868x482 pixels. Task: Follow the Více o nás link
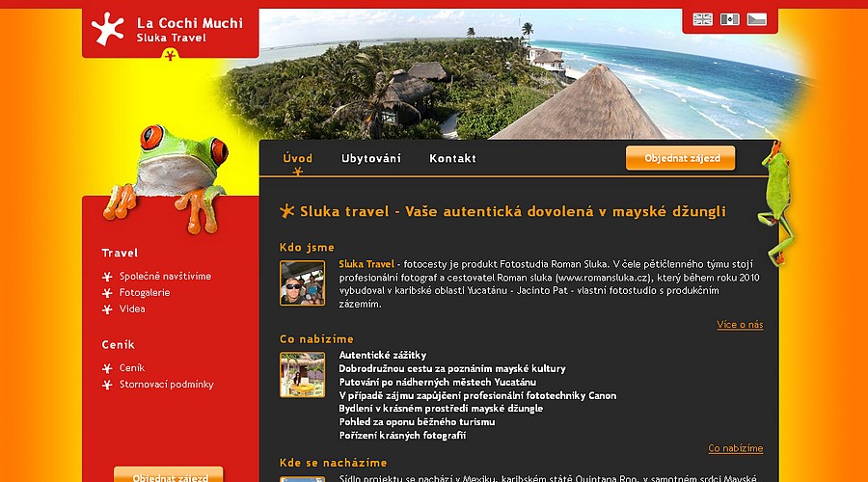740,325
